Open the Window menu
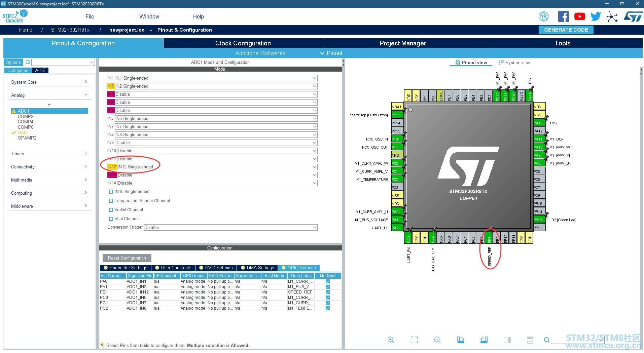 [x=149, y=16]
